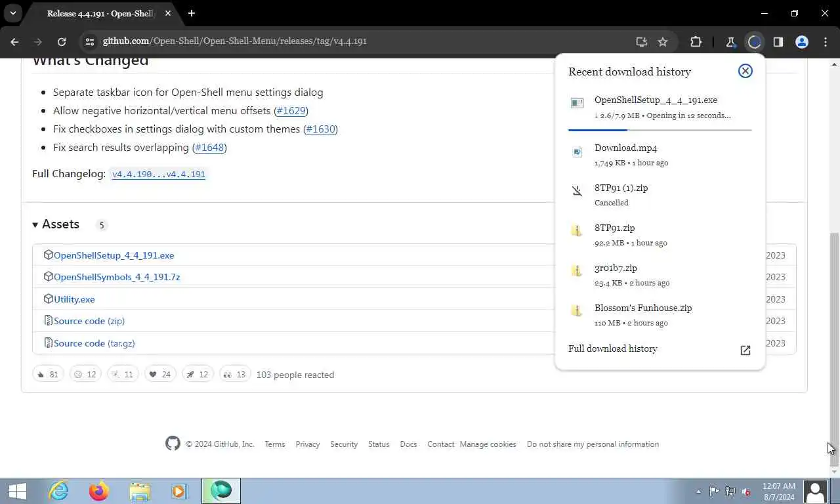Click the eyes reaction 13
840x504 pixels.
point(235,375)
